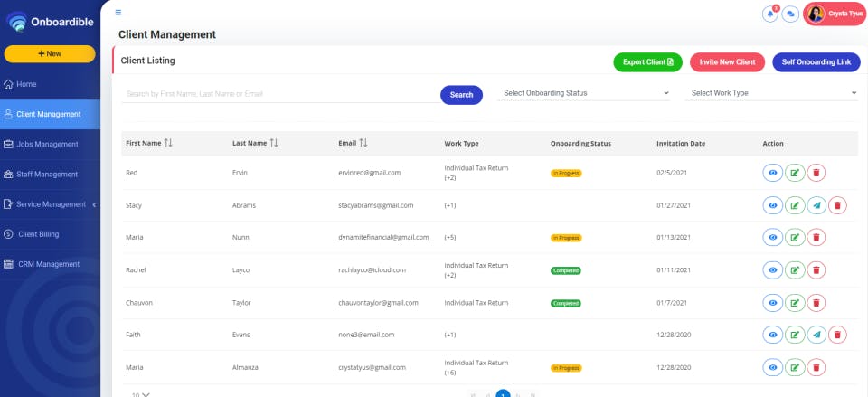Click email dynamitefinancial@gmail.com
This screenshot has height=397, width=868.
(383, 238)
